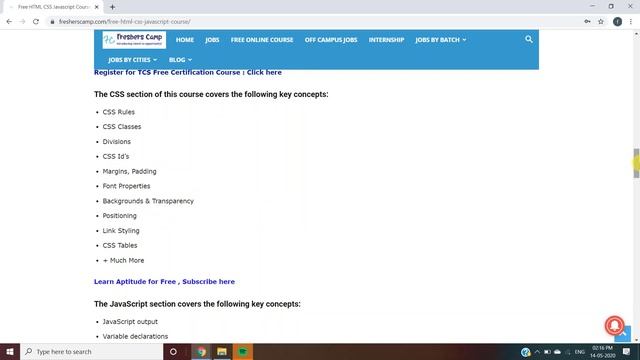This screenshot has height=360, width=640.
Task: Show hidden system tray icons
Action: pyautogui.click(x=537, y=352)
